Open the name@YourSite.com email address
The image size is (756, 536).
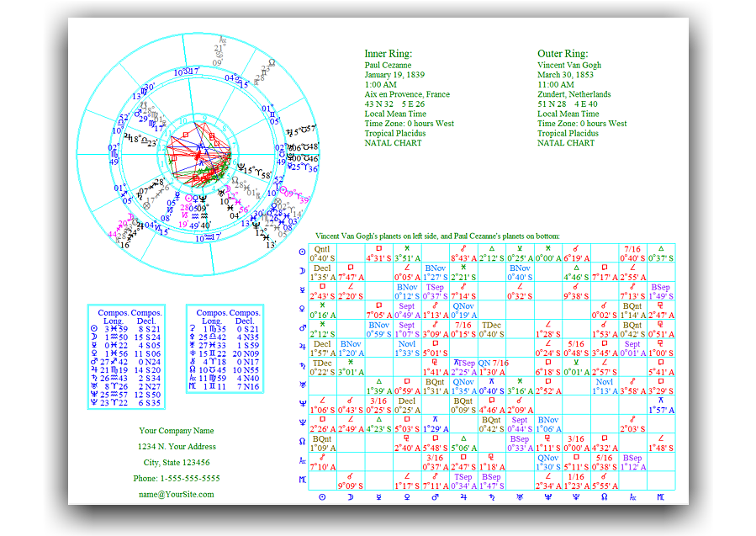tap(177, 495)
